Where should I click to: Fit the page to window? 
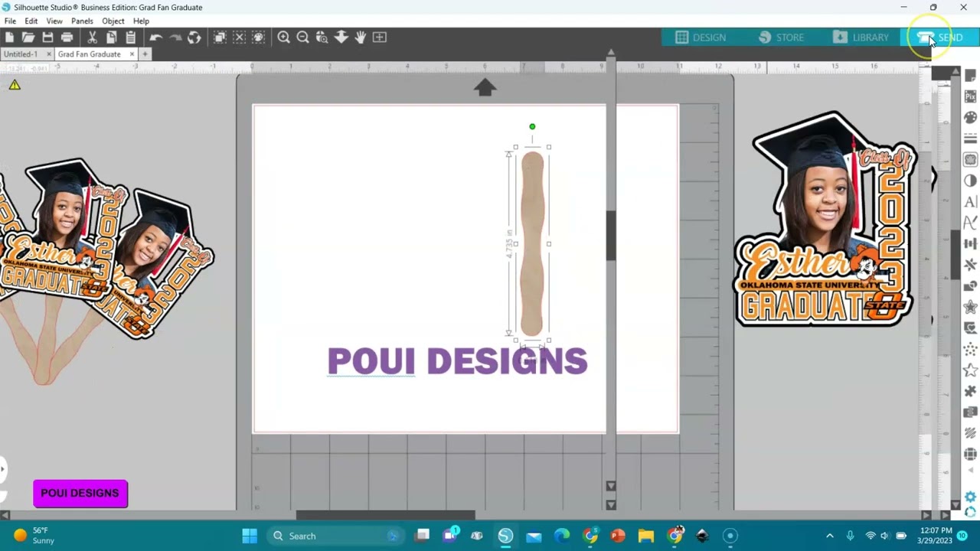[379, 37]
